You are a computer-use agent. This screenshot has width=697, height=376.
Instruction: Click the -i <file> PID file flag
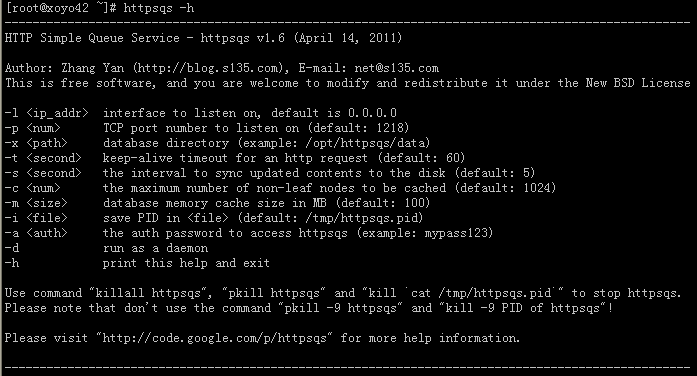click(36, 218)
